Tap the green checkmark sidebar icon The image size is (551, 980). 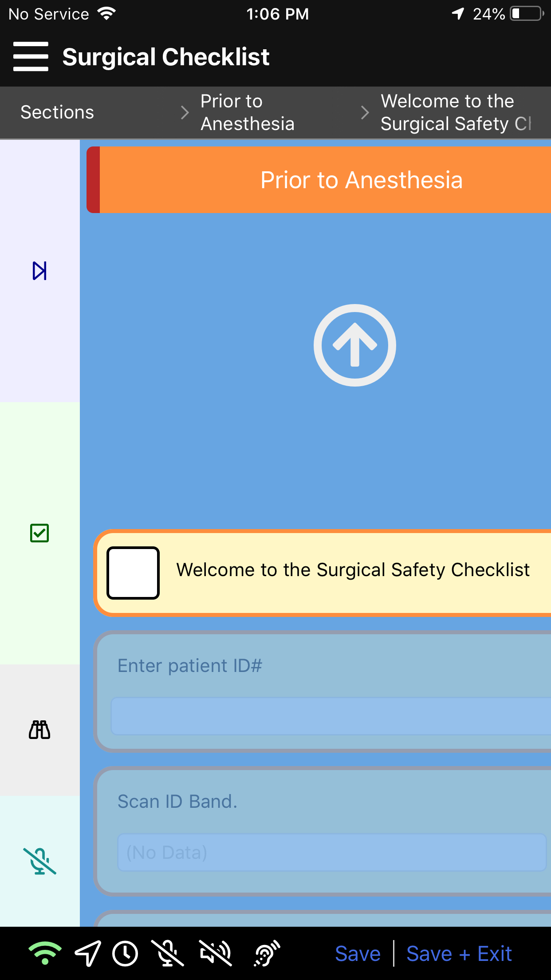[39, 533]
